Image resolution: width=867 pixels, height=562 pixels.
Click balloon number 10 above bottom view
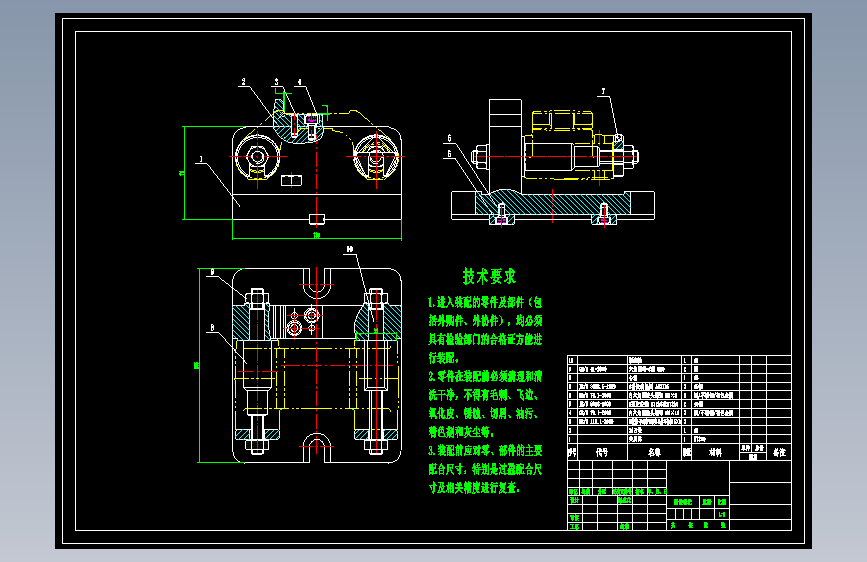[349, 249]
